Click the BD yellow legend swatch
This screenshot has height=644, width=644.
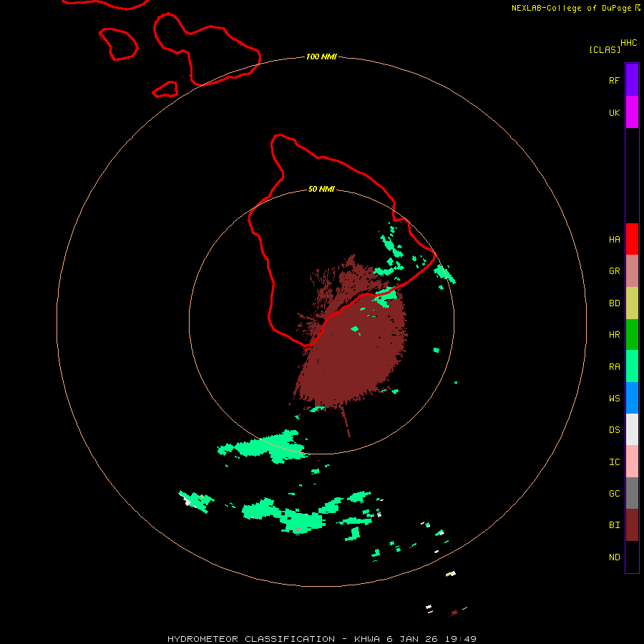[x=632, y=303]
